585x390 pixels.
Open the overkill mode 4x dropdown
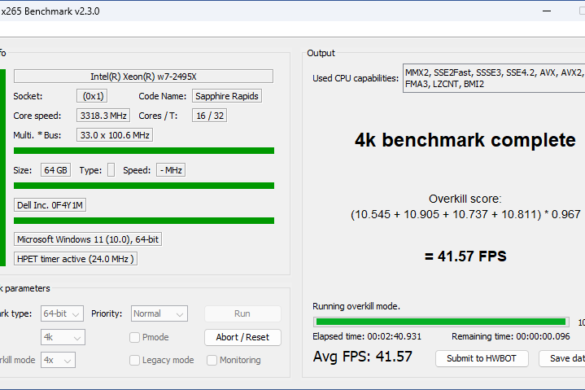point(58,360)
